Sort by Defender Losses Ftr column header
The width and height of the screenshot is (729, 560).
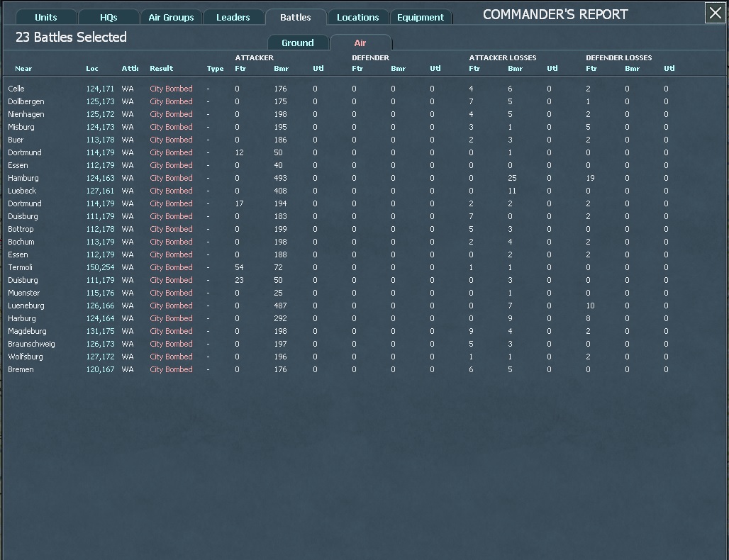point(591,68)
